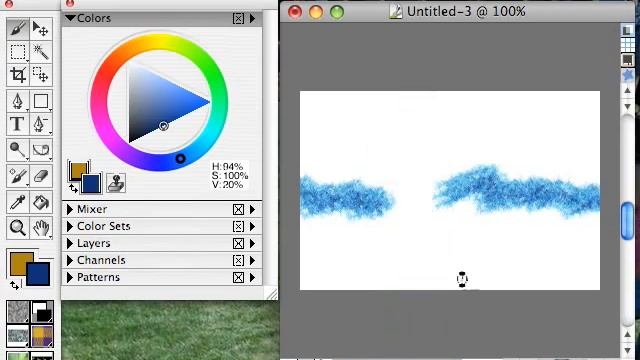Expand the Mixer palette
This screenshot has width=640, height=360.
tap(70, 209)
